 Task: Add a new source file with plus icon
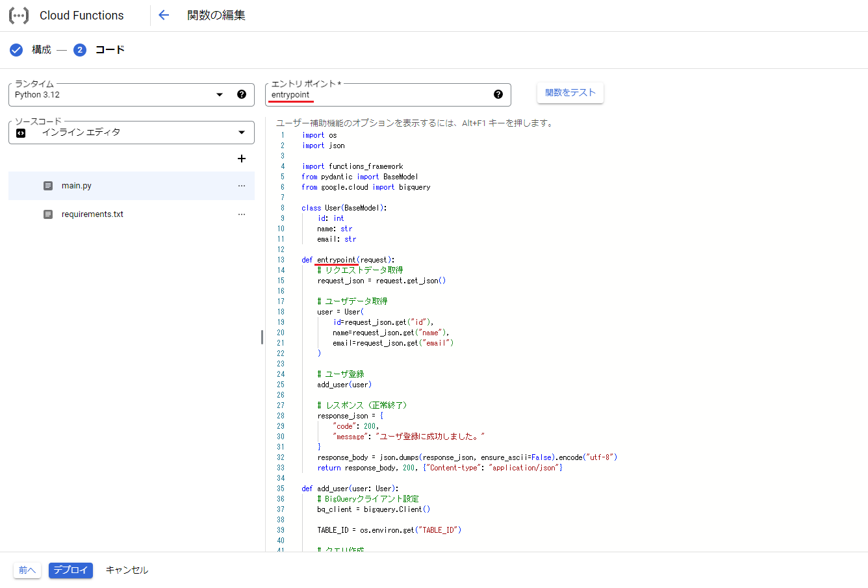click(x=242, y=159)
